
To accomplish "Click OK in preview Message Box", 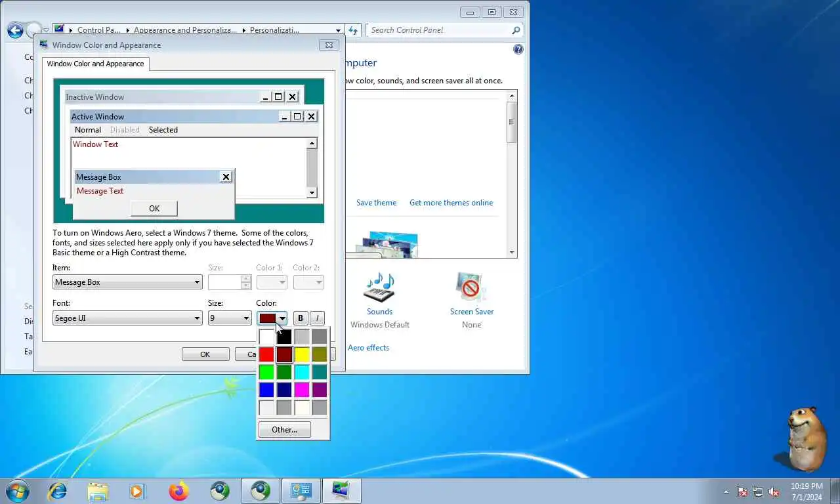I will tap(154, 209).
